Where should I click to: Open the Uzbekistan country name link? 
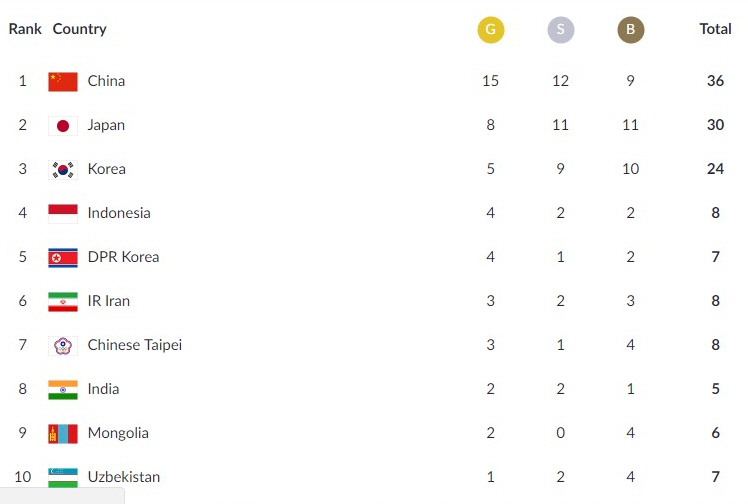(x=124, y=477)
